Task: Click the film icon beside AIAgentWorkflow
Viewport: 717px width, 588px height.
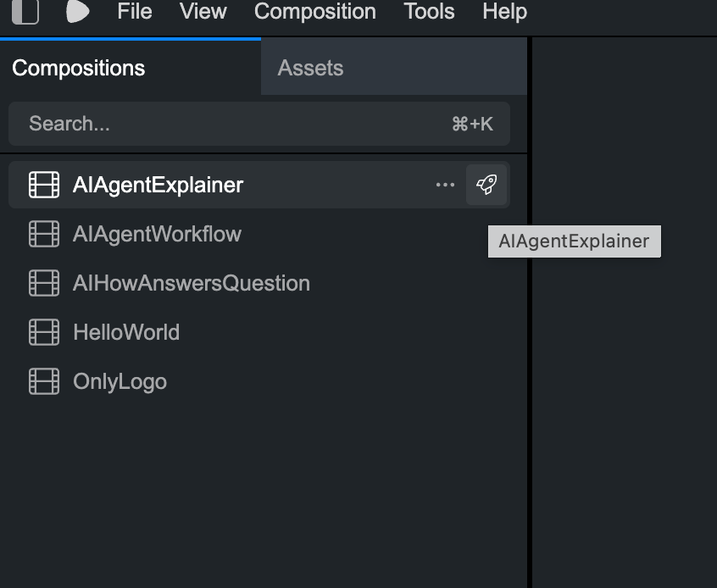Action: coord(44,234)
